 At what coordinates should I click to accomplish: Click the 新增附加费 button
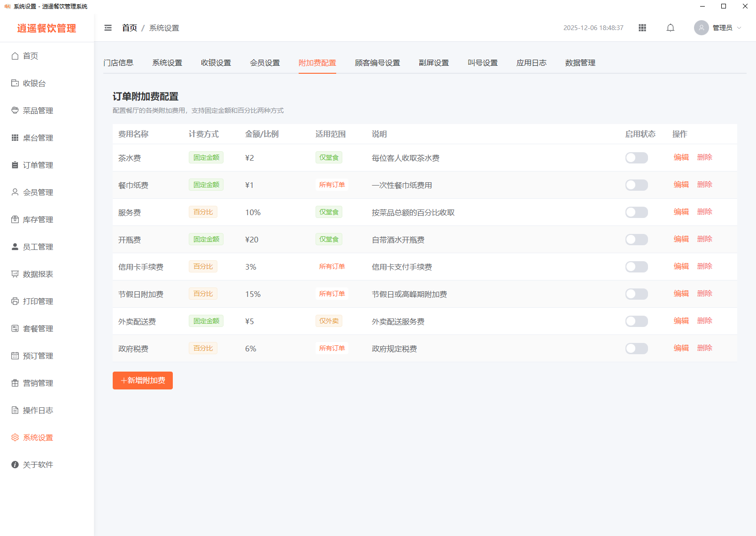[x=143, y=381]
